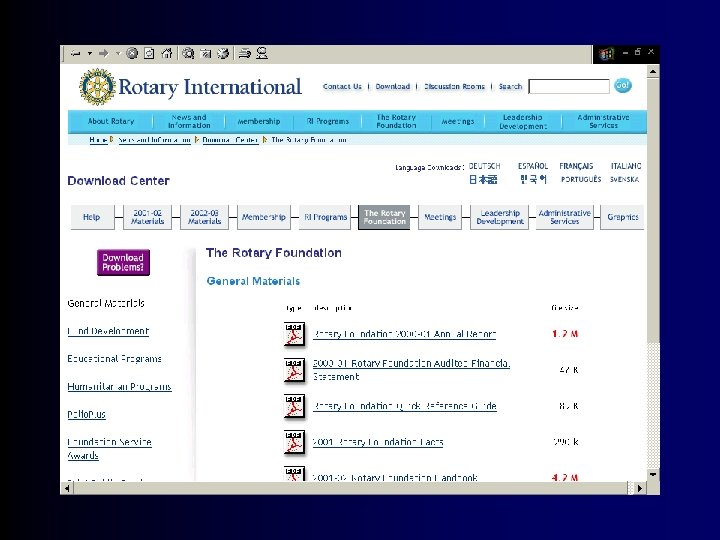Switch to the Help tab
This screenshot has height=540, width=720.
pyautogui.click(x=92, y=217)
